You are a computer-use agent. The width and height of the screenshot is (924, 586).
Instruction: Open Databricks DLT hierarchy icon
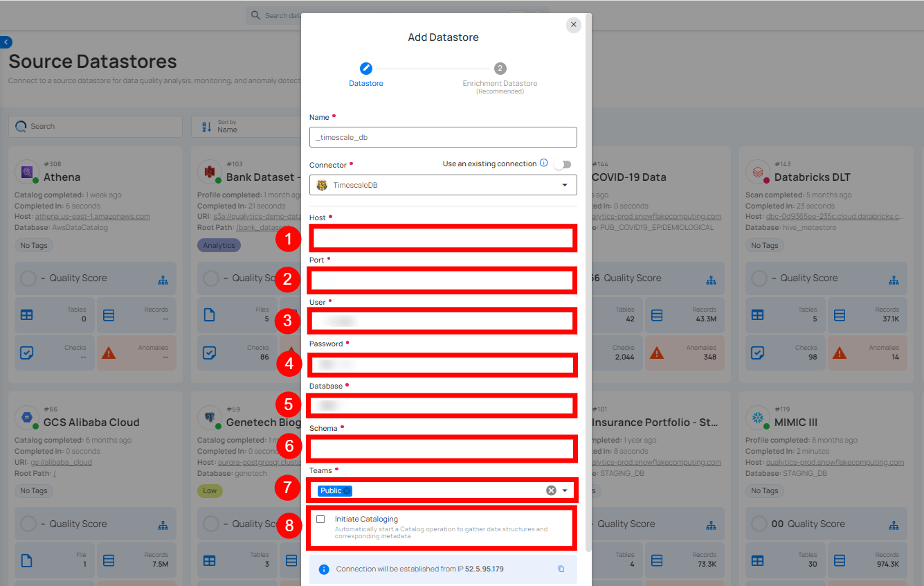(894, 281)
